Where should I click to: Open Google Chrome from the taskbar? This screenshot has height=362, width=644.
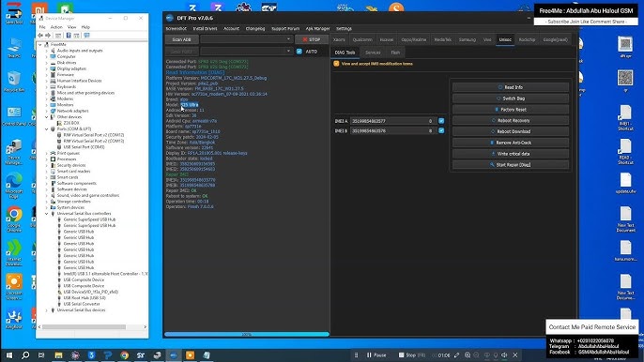click(125, 355)
